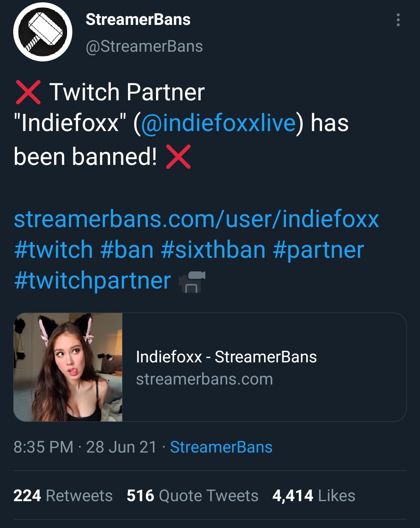Open the #twitch hashtag

[53, 250]
